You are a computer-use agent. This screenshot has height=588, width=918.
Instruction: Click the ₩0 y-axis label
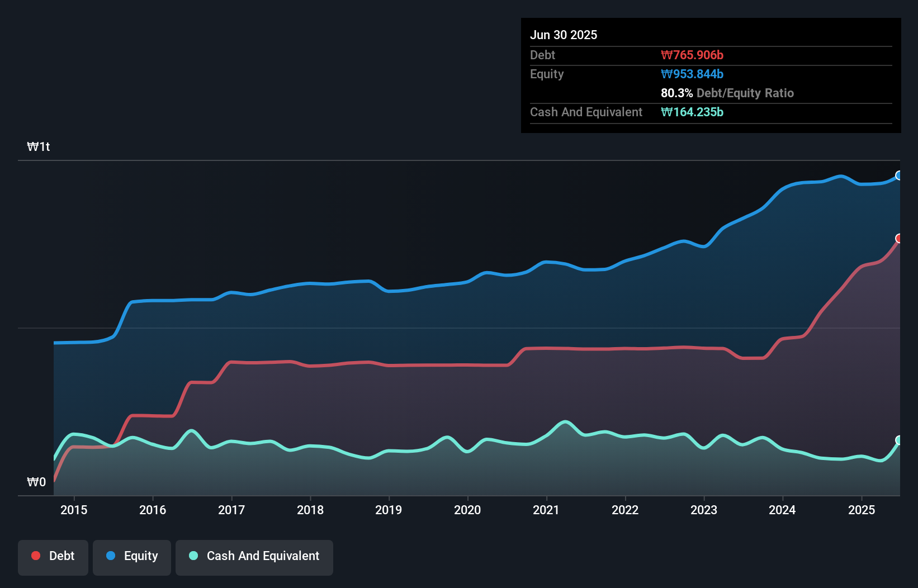[x=37, y=482]
